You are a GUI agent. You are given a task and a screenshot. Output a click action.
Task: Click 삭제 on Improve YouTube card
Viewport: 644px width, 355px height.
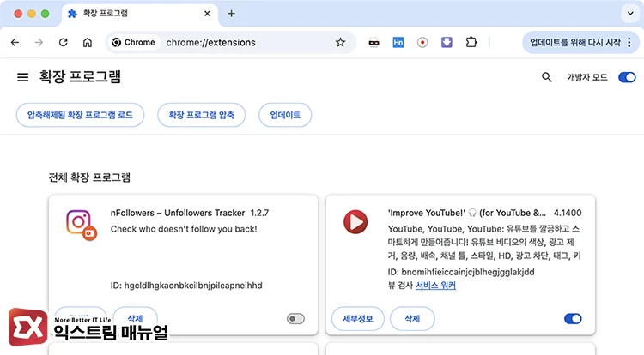point(412,318)
